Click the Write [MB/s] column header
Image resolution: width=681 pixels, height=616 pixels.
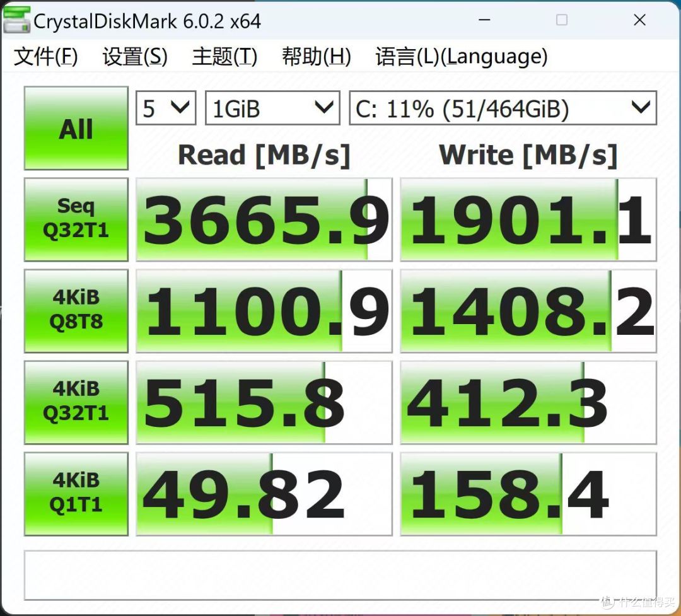528,156
